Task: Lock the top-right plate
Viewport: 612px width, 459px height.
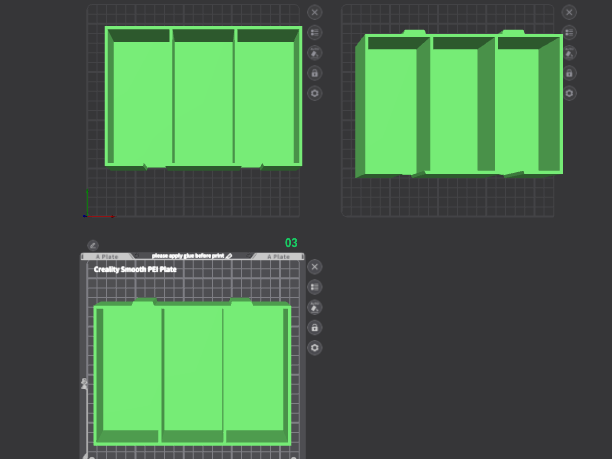Action: coord(569,73)
